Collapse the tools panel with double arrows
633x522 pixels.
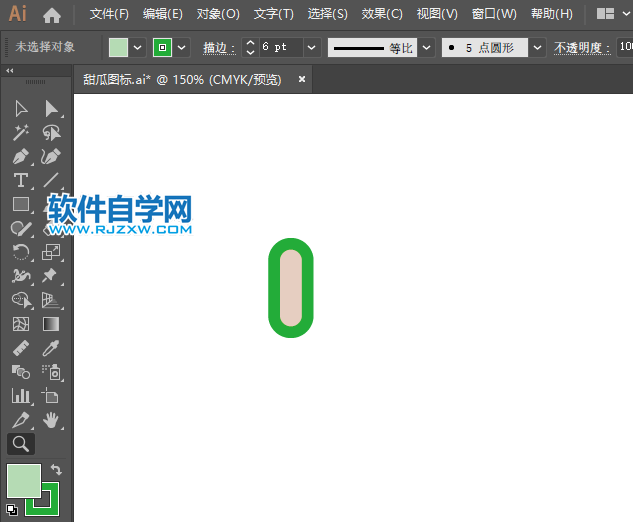pyautogui.click(x=10, y=71)
